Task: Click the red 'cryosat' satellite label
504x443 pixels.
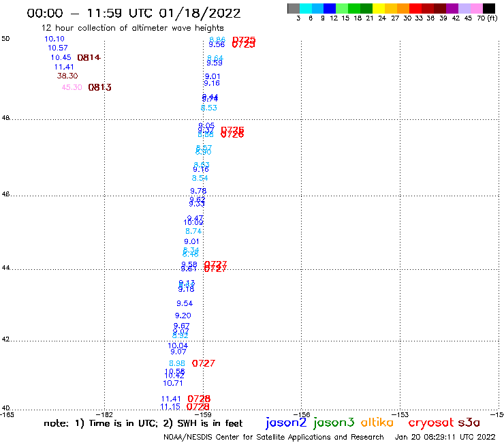Action: point(431,423)
